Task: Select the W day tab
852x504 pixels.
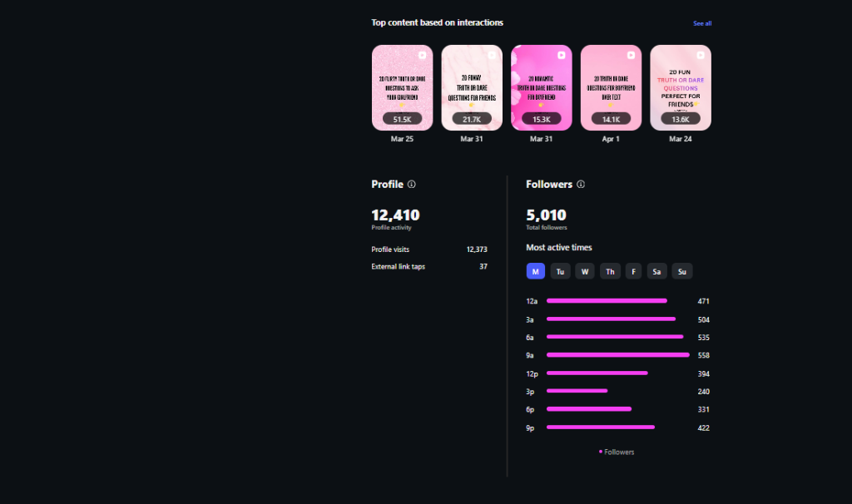Action: point(585,271)
